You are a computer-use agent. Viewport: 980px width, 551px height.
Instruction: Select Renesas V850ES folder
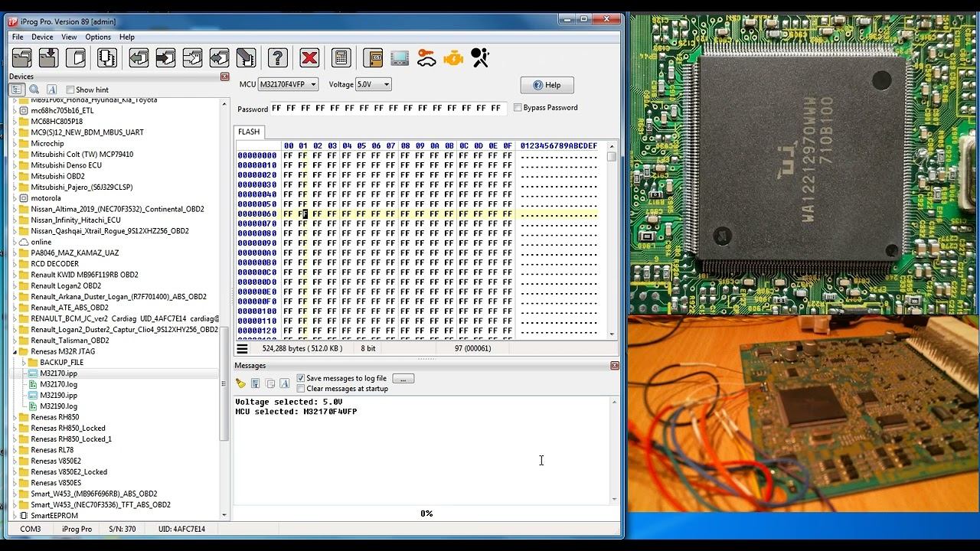point(56,483)
